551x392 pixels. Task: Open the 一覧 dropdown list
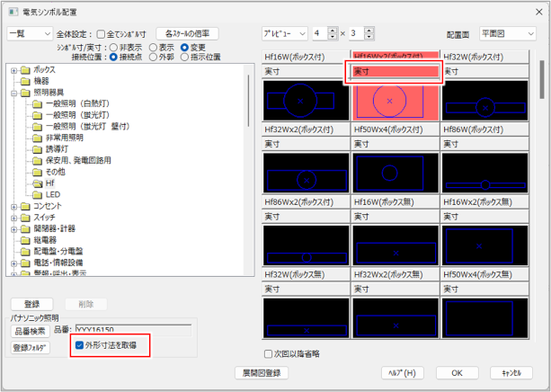coord(29,33)
